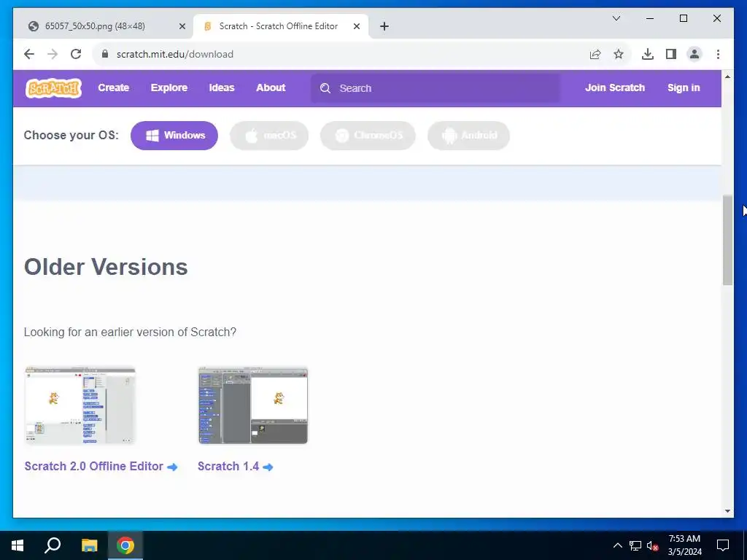Choose ChromeOS as your OS
The height and width of the screenshot is (560, 747).
[368, 136]
